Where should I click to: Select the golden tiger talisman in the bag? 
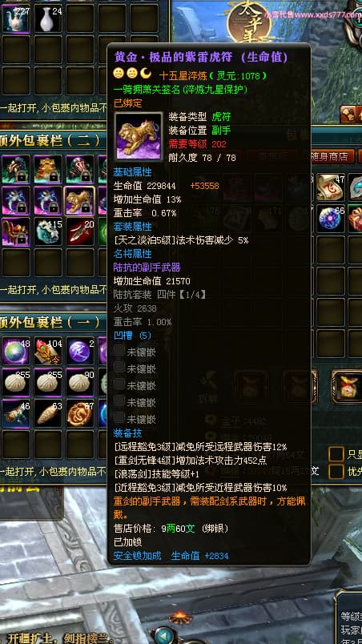79,201
